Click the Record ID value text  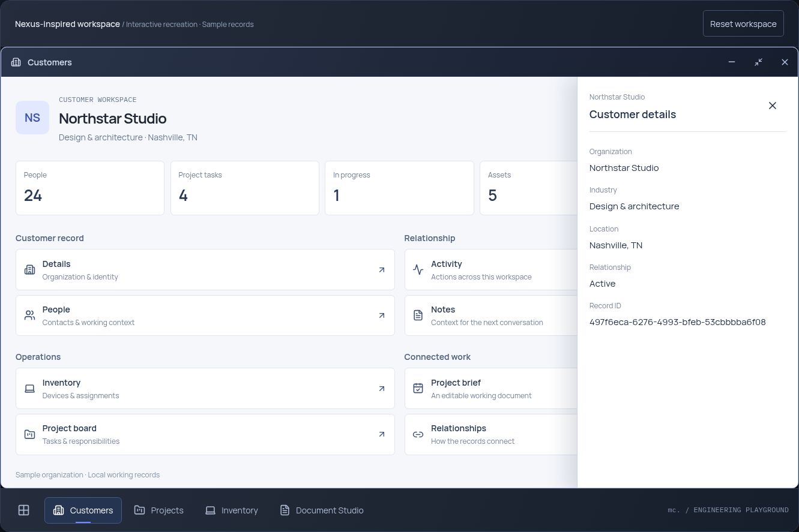678,322
